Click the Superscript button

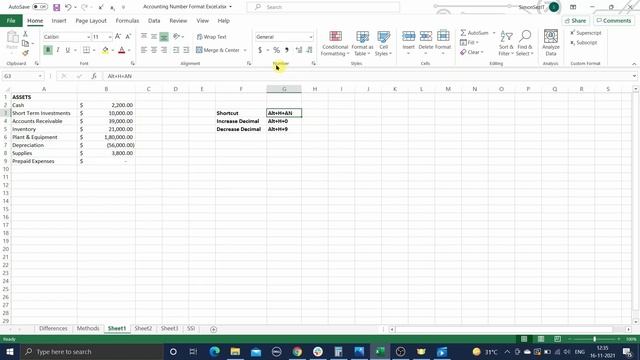coord(585,33)
